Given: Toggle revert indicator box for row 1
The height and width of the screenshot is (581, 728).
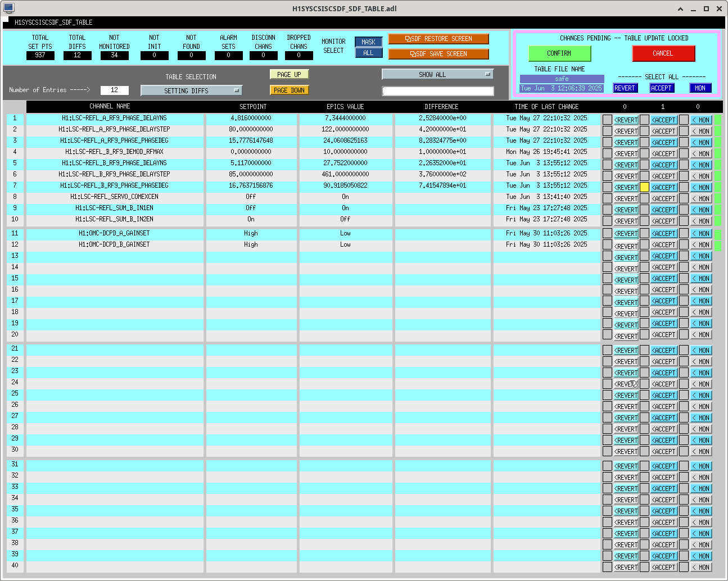Looking at the screenshot, I should [x=607, y=120].
